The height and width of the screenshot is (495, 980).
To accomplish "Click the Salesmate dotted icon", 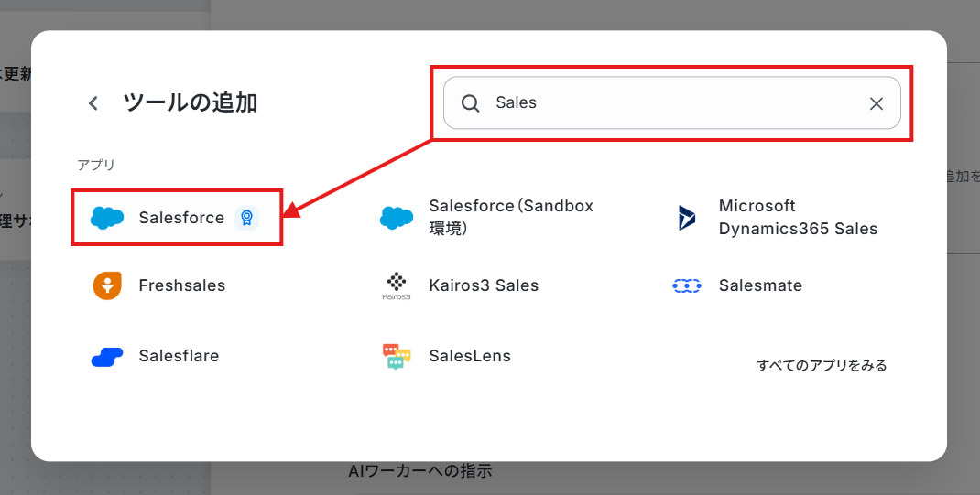I will [x=687, y=285].
